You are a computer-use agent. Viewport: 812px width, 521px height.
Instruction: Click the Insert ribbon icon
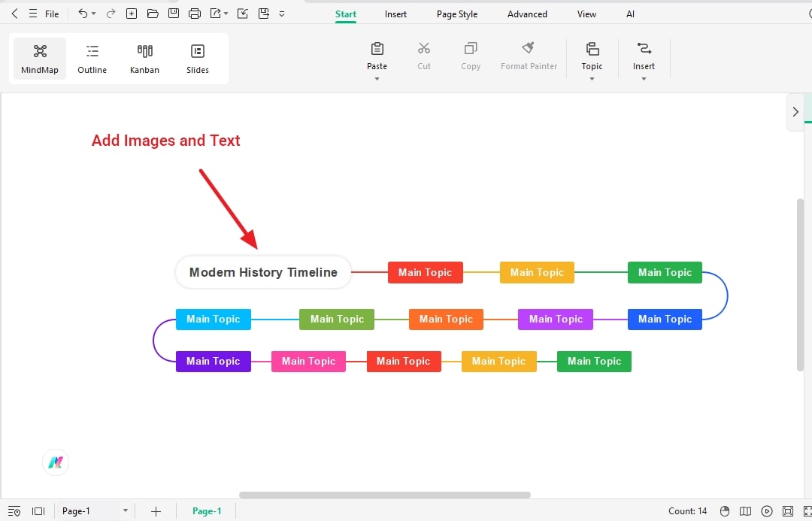pyautogui.click(x=644, y=49)
